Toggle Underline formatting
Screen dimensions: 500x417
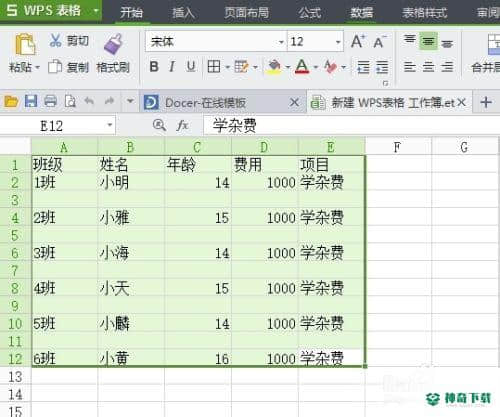[x=191, y=67]
